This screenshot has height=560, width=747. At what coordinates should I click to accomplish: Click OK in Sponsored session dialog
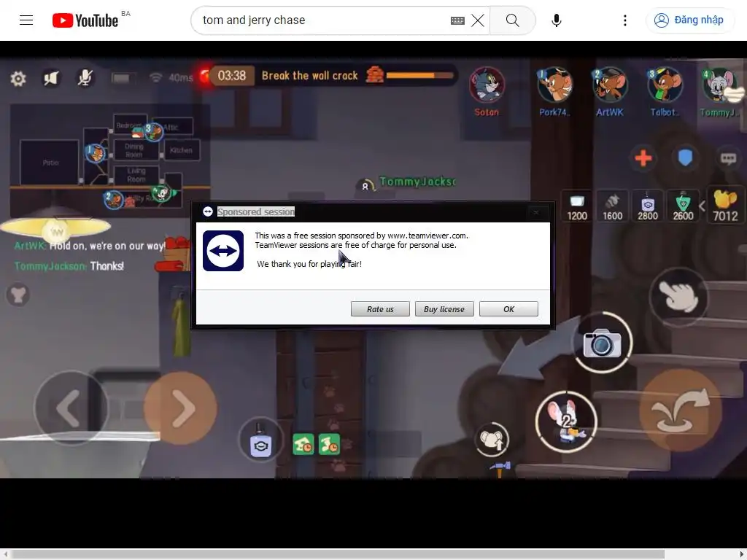[x=508, y=309]
